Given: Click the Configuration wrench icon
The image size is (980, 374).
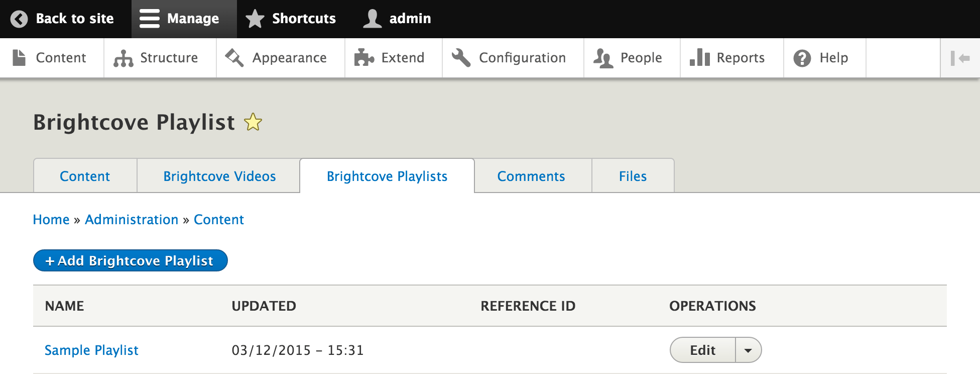Looking at the screenshot, I should [x=461, y=57].
